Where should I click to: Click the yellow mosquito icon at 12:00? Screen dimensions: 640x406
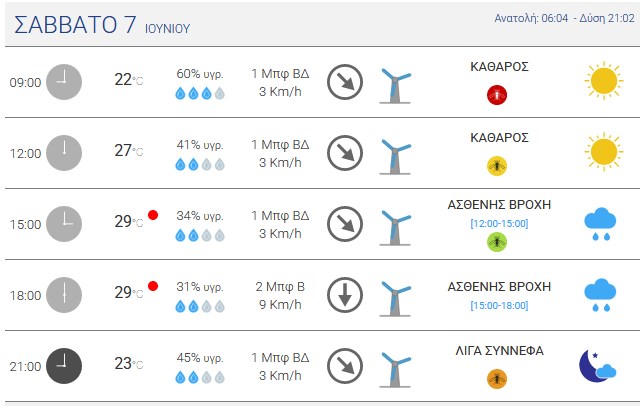tap(497, 166)
